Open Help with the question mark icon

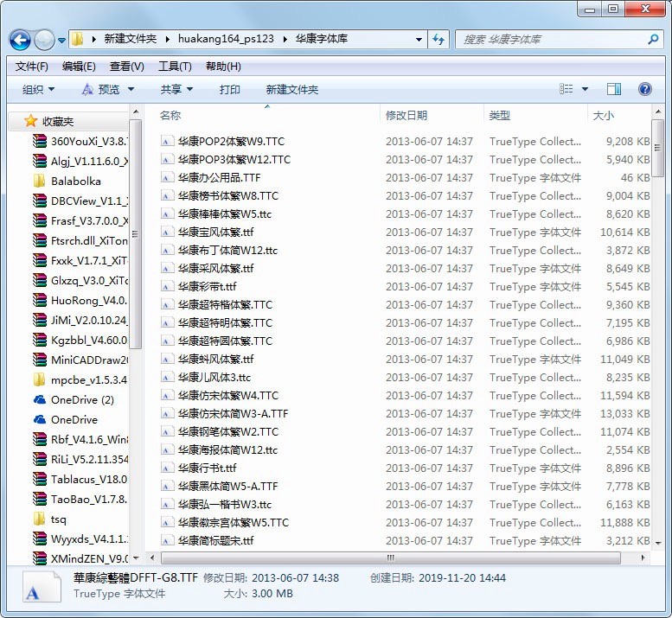click(645, 89)
